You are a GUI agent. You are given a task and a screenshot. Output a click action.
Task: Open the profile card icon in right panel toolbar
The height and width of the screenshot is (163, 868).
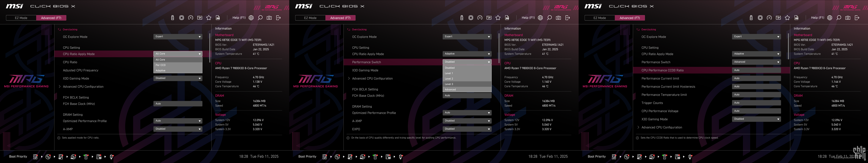tap(778, 18)
